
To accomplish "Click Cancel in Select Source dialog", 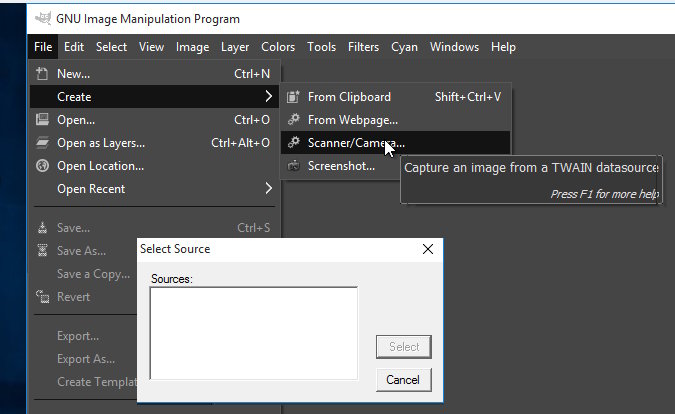I will coord(404,380).
